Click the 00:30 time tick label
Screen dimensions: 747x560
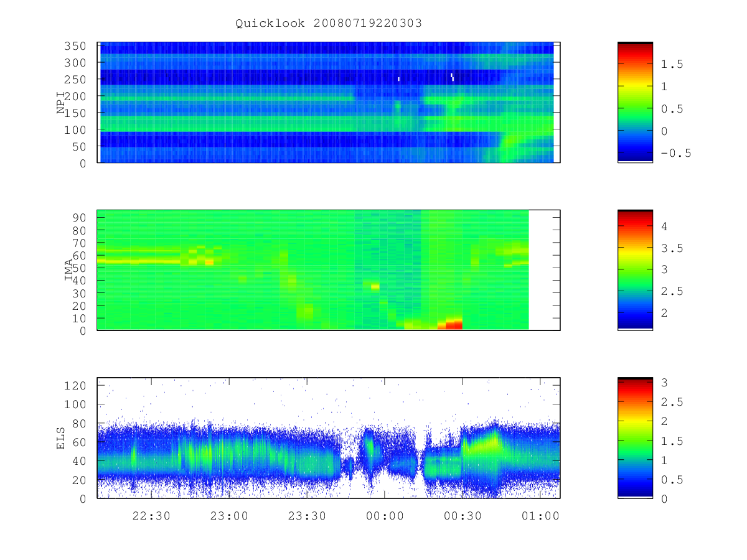[463, 516]
